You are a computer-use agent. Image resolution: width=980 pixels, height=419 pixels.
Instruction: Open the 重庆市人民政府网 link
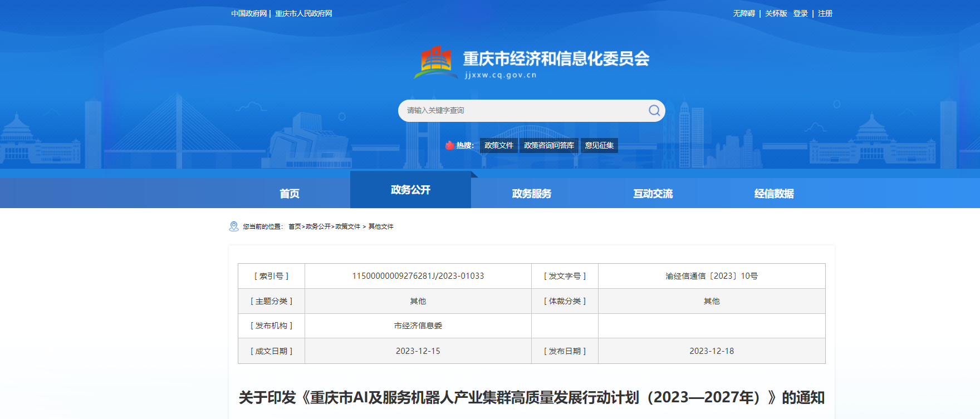tap(303, 13)
